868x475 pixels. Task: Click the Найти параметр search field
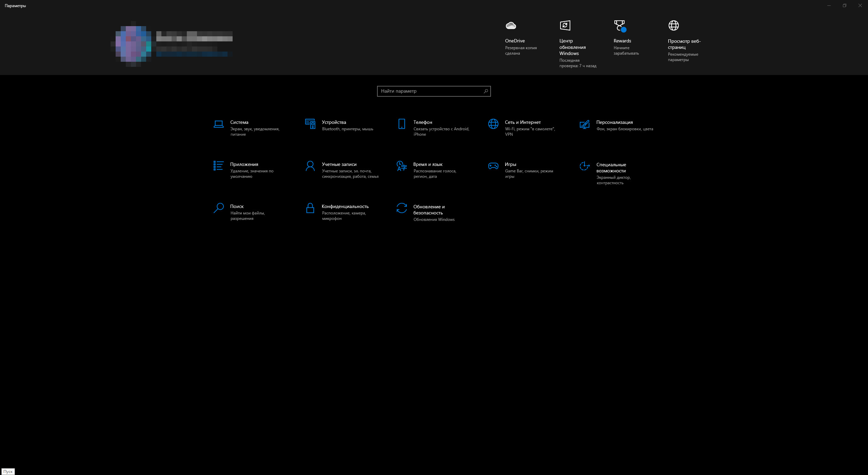tap(431, 91)
